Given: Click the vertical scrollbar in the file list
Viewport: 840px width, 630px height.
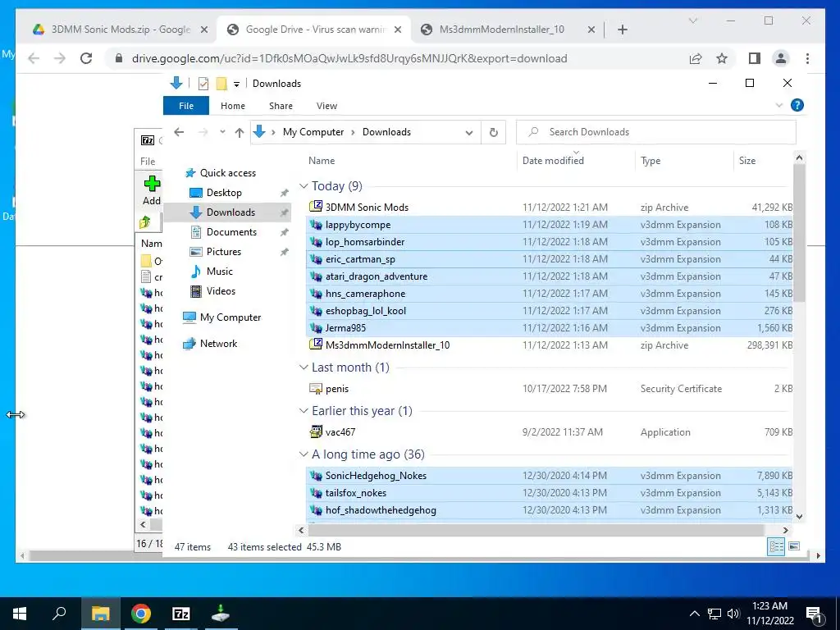Looking at the screenshot, I should 799,233.
